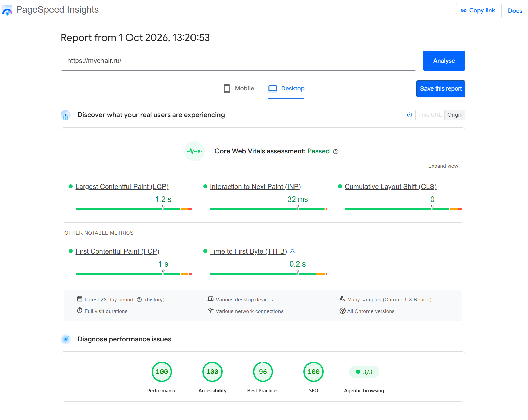This screenshot has width=528, height=420.
Task: Switch data view to This URL
Action: click(x=430, y=115)
